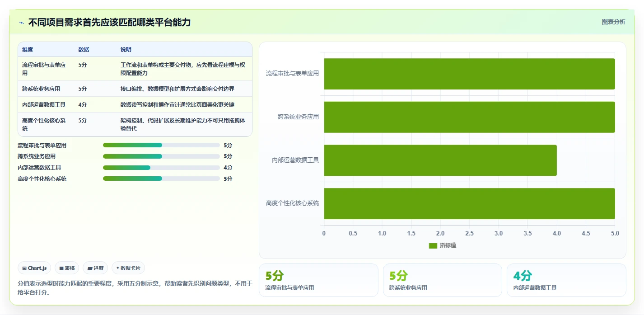Click the 流程审批与表单应用 chart bar
The width and height of the screenshot is (644, 315).
click(x=469, y=74)
